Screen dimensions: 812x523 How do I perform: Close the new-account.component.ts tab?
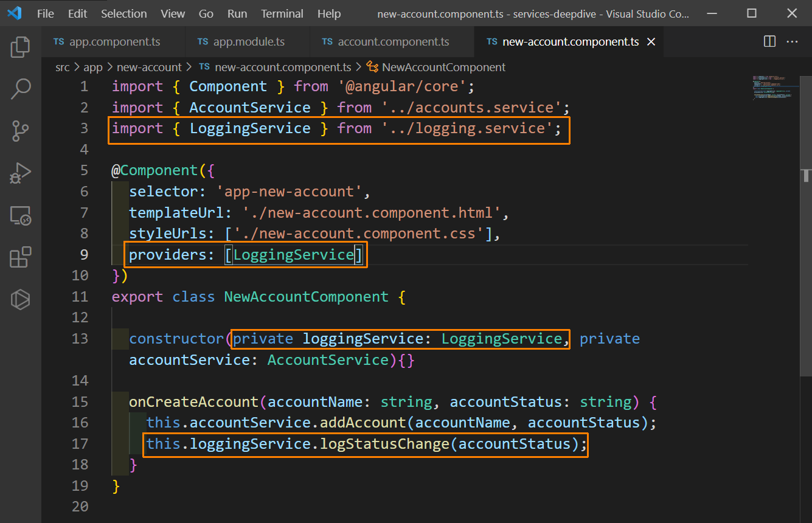click(x=651, y=42)
